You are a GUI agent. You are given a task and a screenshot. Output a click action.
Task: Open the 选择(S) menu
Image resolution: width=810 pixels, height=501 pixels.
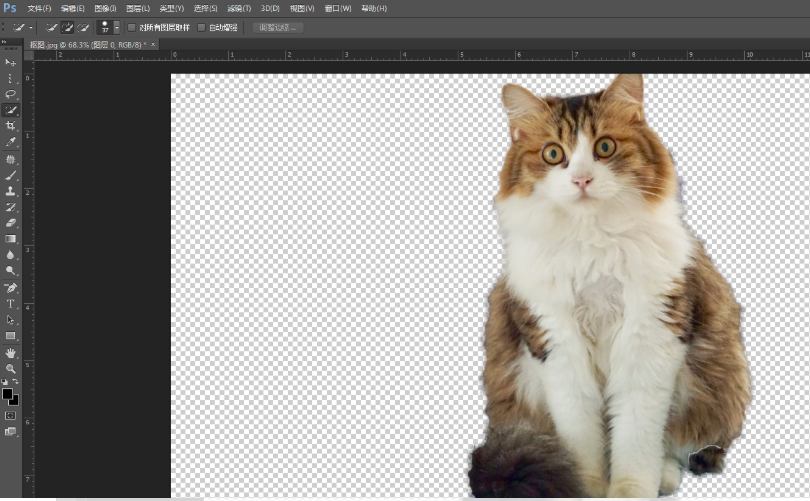click(x=205, y=8)
